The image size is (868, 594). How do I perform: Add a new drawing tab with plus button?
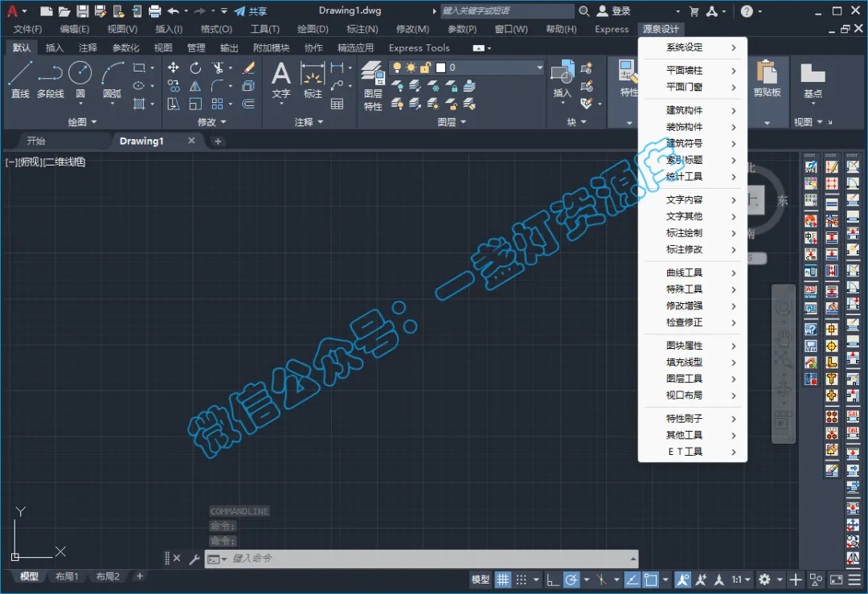coord(218,141)
